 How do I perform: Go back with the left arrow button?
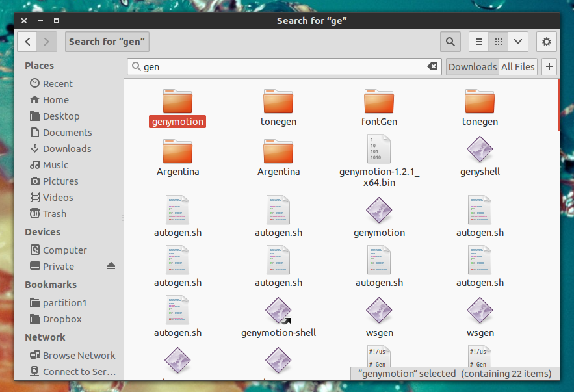click(27, 42)
